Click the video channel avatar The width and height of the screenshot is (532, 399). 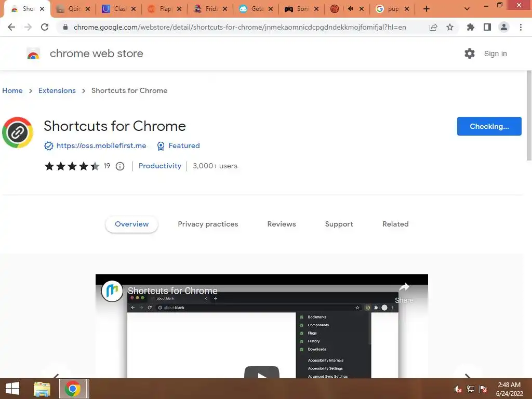tap(112, 291)
